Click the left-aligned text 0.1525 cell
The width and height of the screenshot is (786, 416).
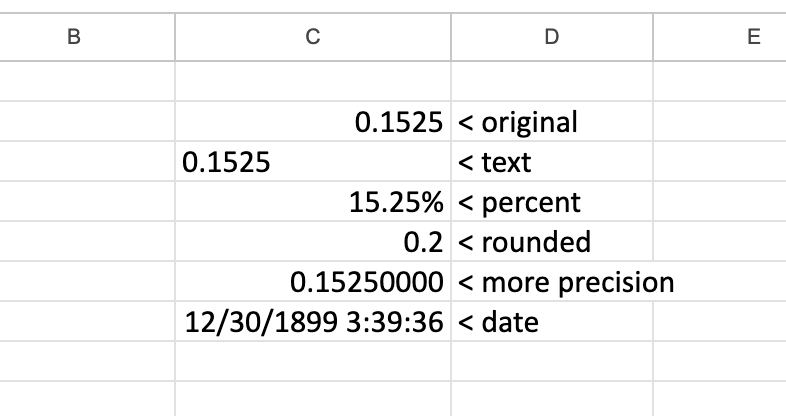[313, 162]
